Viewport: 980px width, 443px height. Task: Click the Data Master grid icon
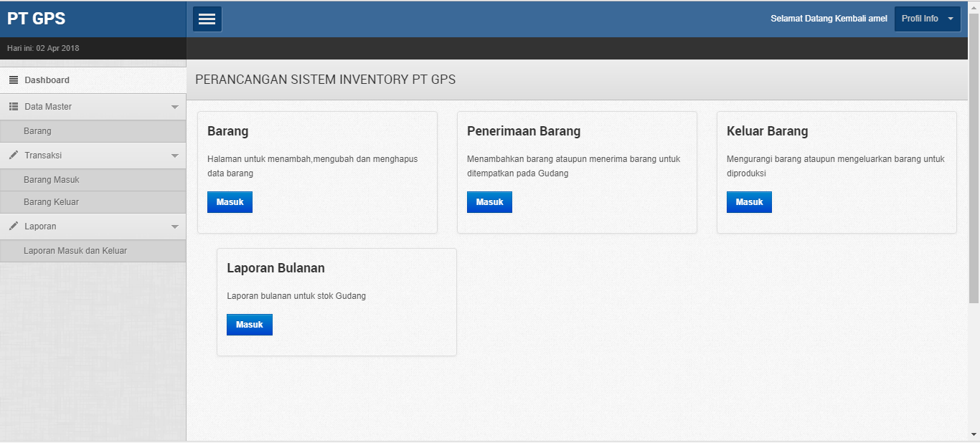pos(14,107)
